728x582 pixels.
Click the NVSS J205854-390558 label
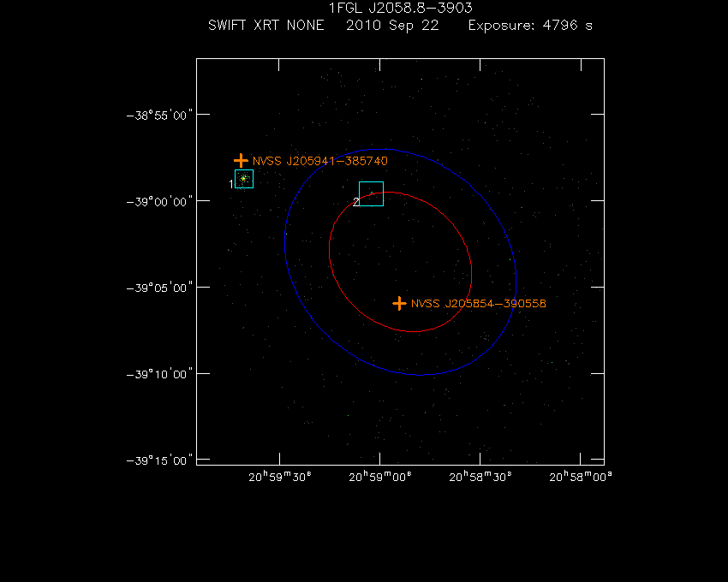(479, 304)
